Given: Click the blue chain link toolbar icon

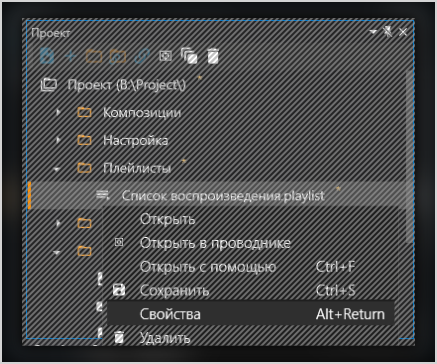Looking at the screenshot, I should click(x=142, y=56).
